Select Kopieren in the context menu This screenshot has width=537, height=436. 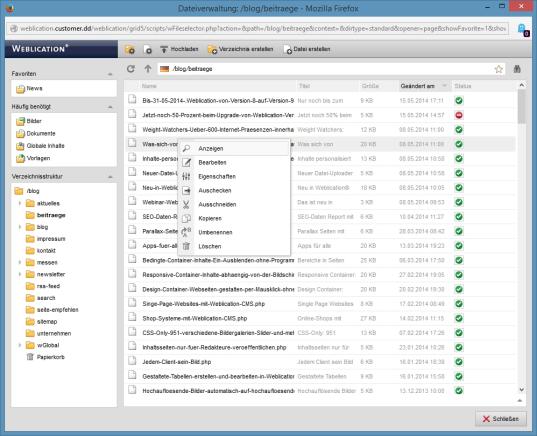pyautogui.click(x=234, y=219)
